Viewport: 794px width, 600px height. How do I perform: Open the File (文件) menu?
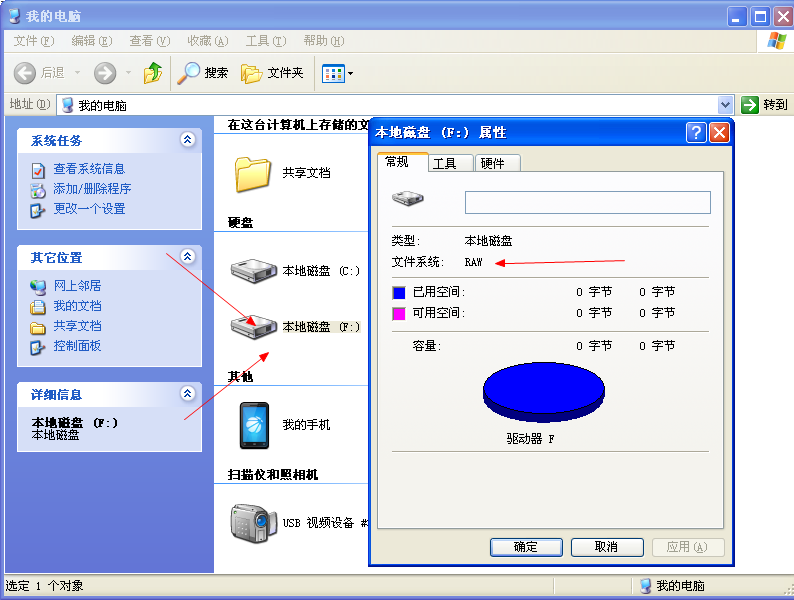(33, 41)
